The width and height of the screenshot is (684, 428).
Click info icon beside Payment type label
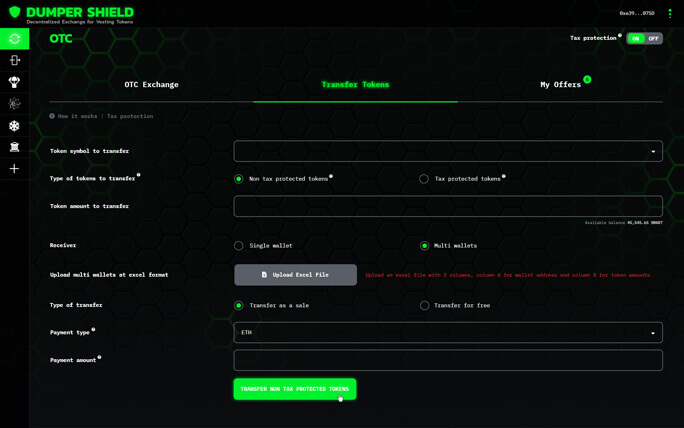94,329
